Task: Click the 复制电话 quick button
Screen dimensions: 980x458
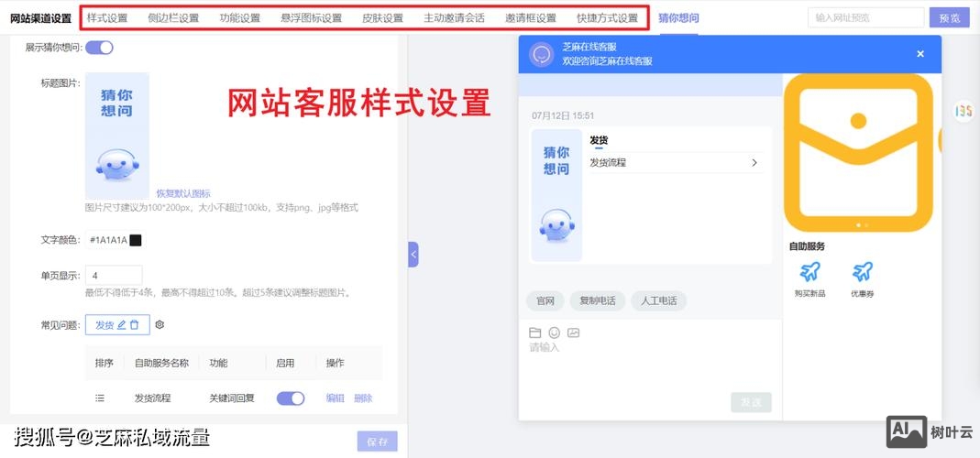Action: pyautogui.click(x=598, y=300)
